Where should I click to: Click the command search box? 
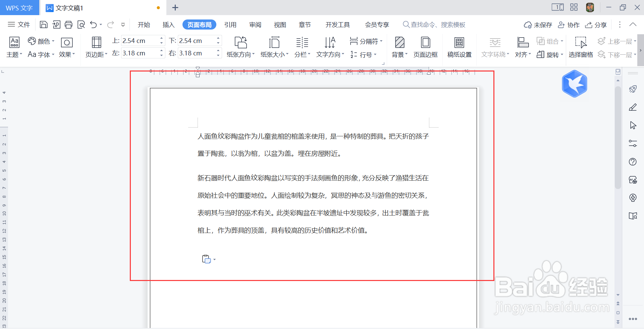434,25
